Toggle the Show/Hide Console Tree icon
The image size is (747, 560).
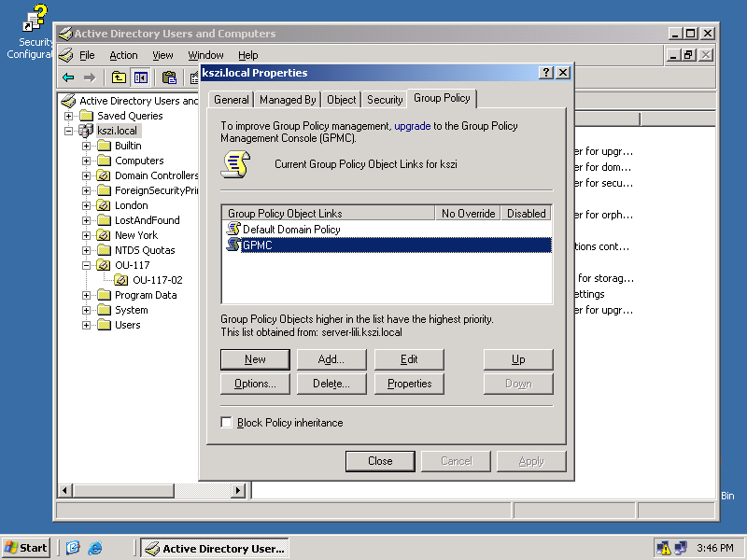(141, 77)
